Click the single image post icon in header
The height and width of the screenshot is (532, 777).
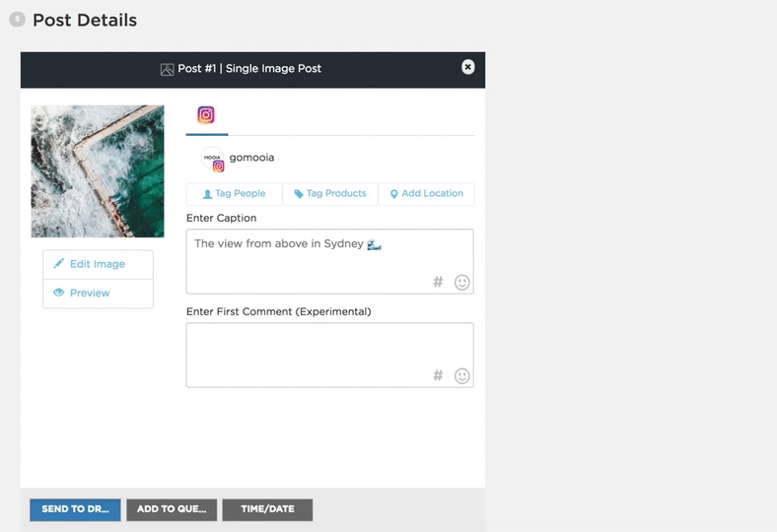[167, 70]
